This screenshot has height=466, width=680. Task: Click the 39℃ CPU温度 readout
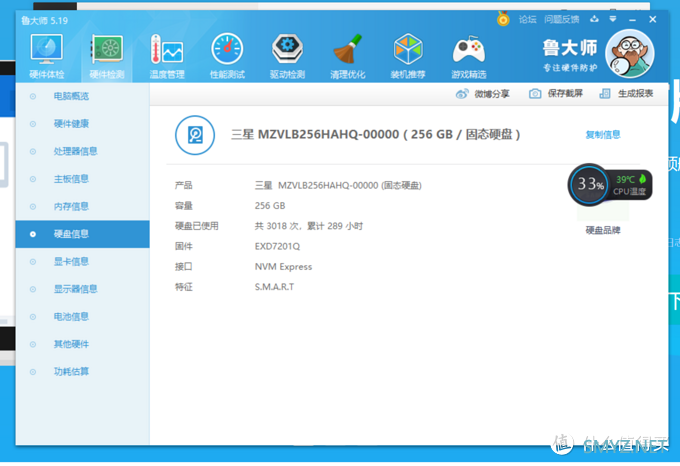(x=631, y=185)
